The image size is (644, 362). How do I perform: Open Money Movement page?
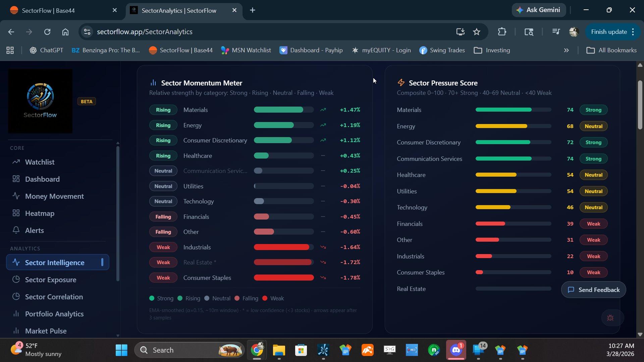[54, 196]
